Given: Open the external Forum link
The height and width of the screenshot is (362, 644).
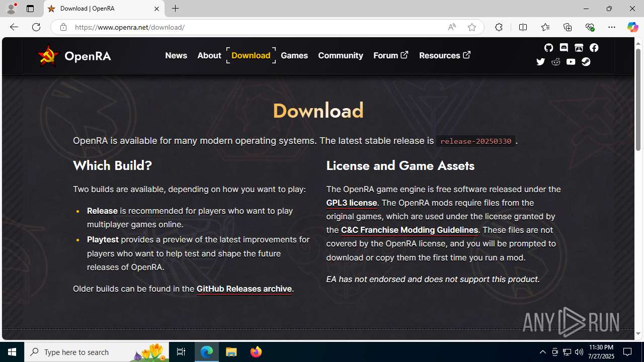Looking at the screenshot, I should (x=391, y=55).
